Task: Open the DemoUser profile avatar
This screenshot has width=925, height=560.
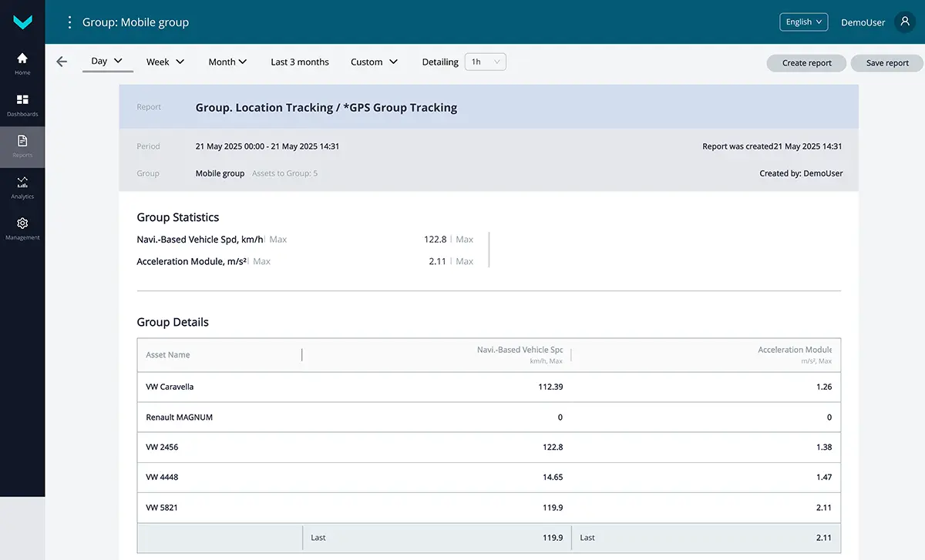Action: [904, 22]
